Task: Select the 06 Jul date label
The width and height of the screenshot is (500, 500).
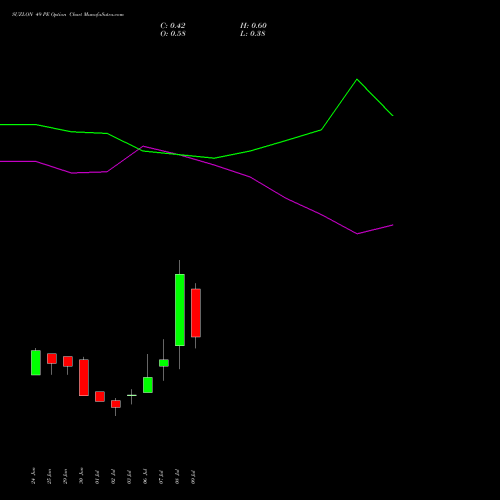Action: coord(145,477)
